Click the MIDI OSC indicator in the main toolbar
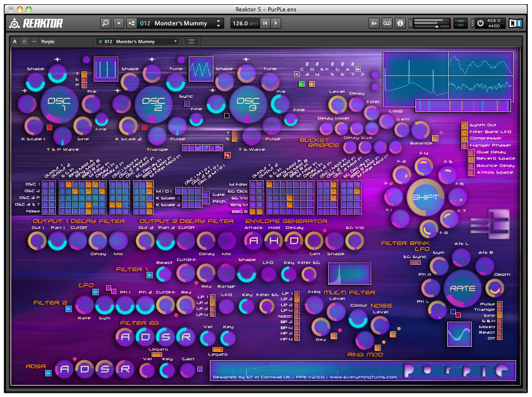 (x=461, y=23)
